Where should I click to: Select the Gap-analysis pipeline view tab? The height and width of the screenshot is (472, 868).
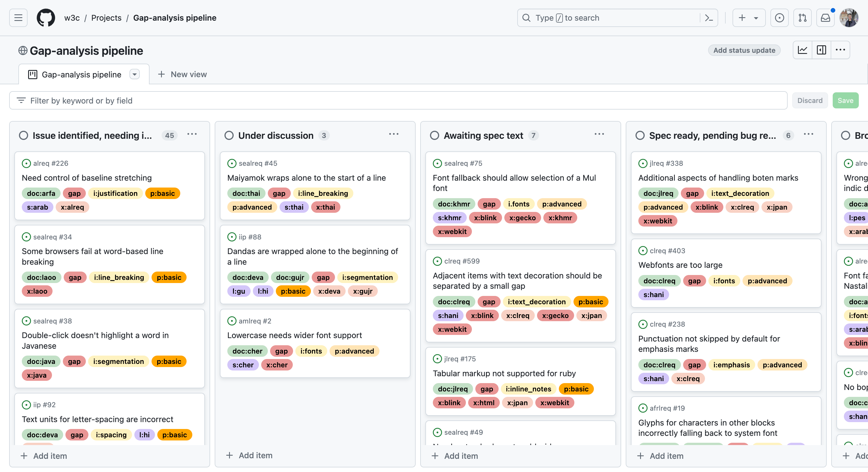coord(81,74)
